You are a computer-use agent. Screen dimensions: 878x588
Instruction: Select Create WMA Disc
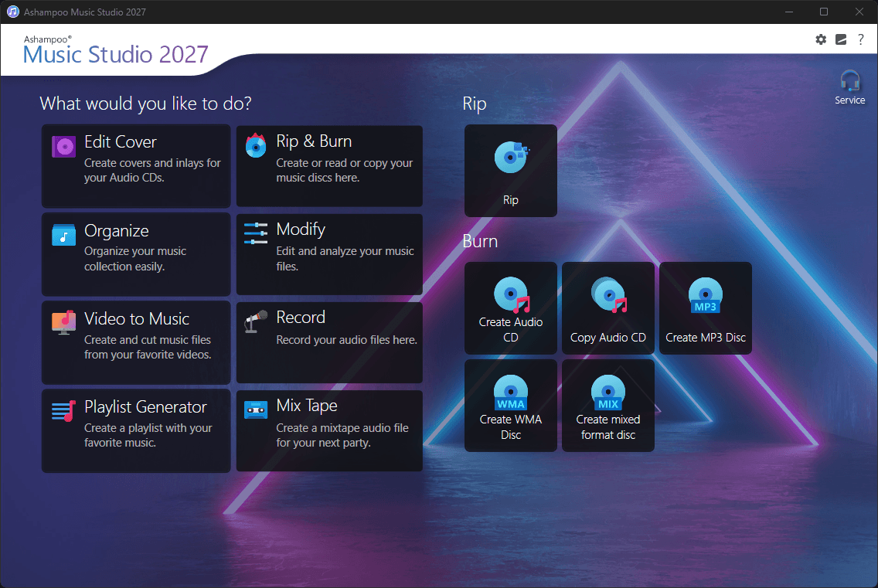(x=511, y=406)
